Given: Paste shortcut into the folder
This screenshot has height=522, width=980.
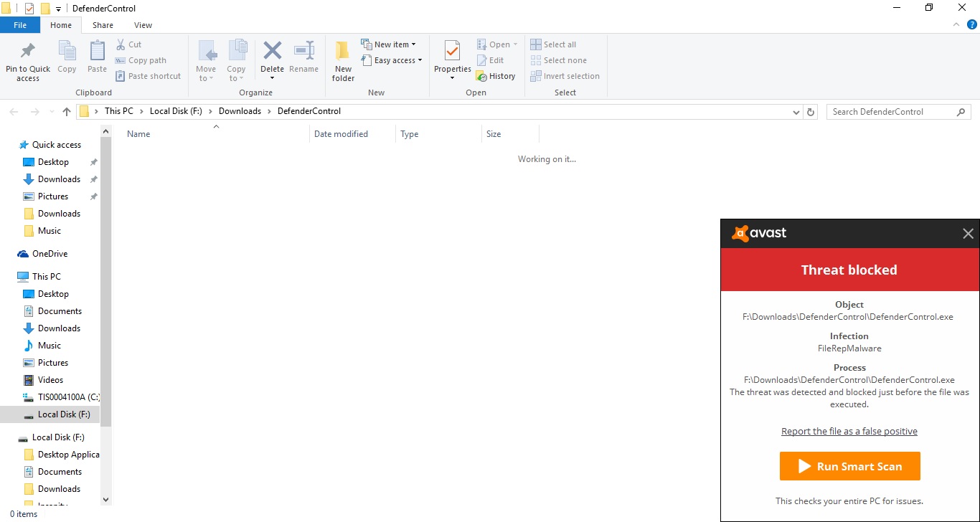Looking at the screenshot, I should point(148,76).
